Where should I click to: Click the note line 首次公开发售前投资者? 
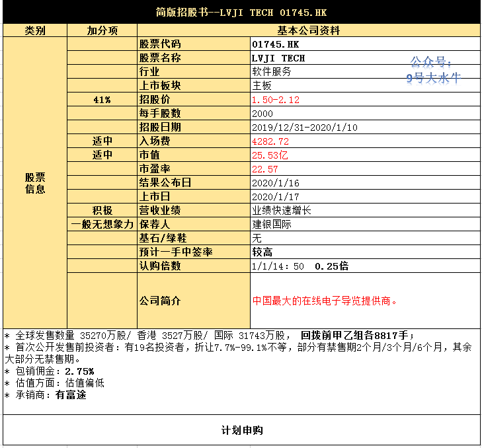(238, 353)
